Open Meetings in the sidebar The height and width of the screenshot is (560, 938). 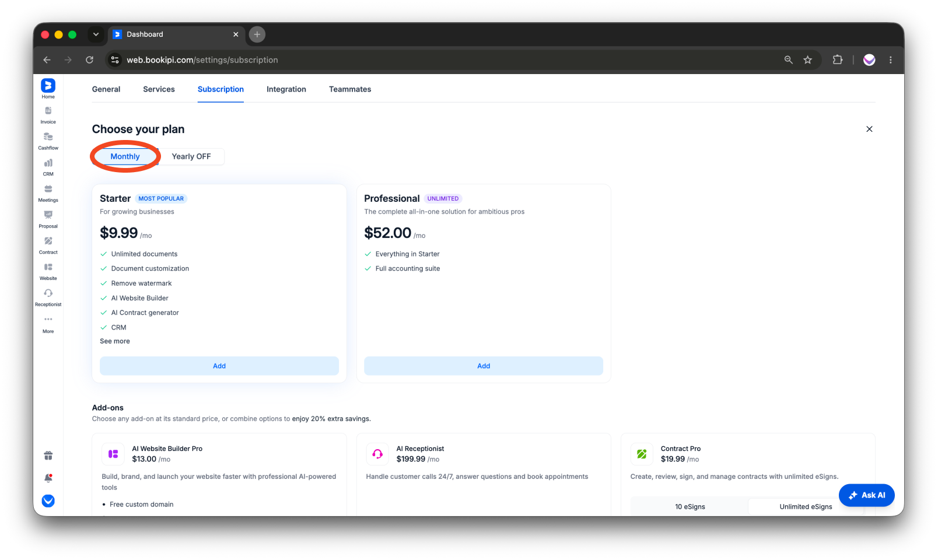pos(48,194)
